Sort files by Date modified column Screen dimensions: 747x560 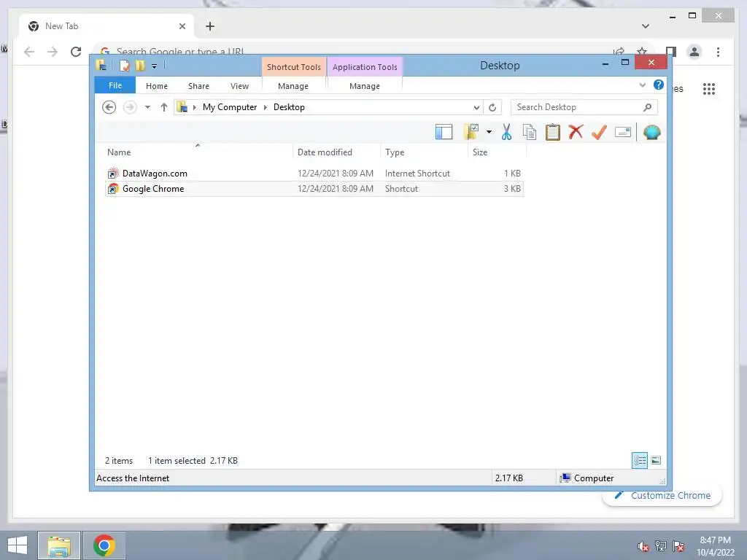click(x=336, y=152)
